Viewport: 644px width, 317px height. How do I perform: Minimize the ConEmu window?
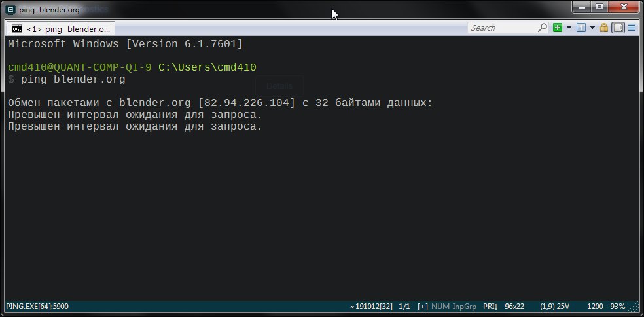(581, 7)
